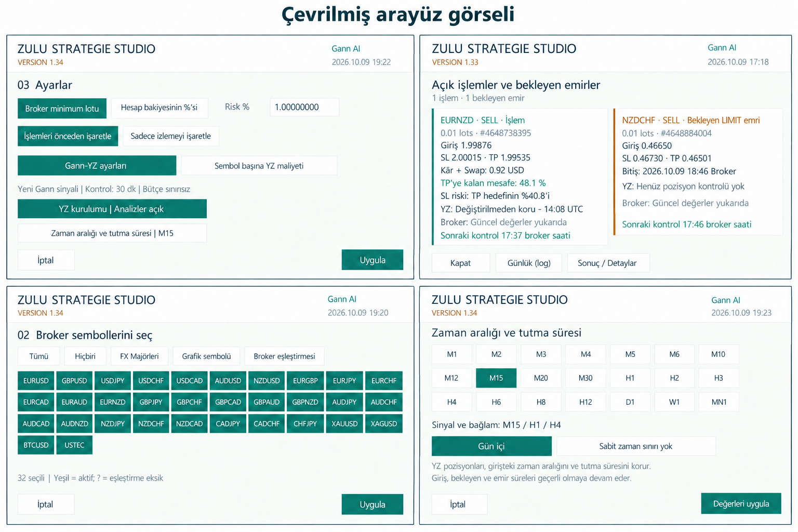Open Gann-YZ ayarları
Screen dimensions: 798x532
(x=97, y=166)
